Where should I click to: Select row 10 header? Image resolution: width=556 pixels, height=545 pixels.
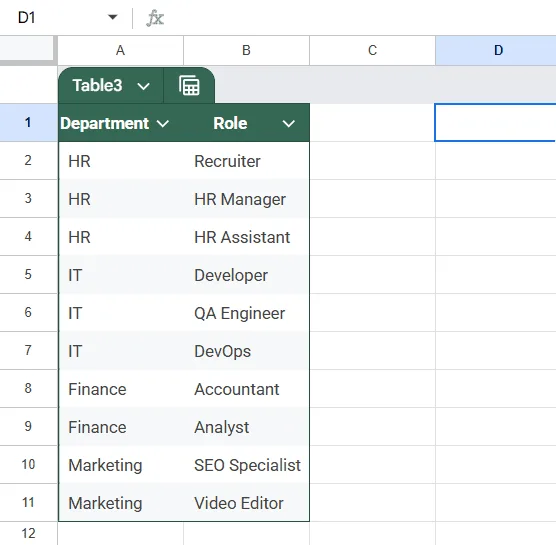pos(28,465)
